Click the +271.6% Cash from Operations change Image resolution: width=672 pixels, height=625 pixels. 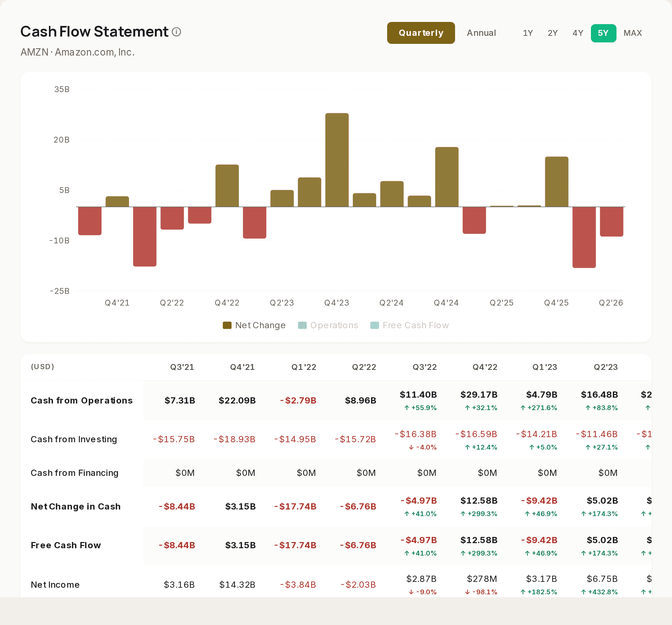click(x=539, y=408)
